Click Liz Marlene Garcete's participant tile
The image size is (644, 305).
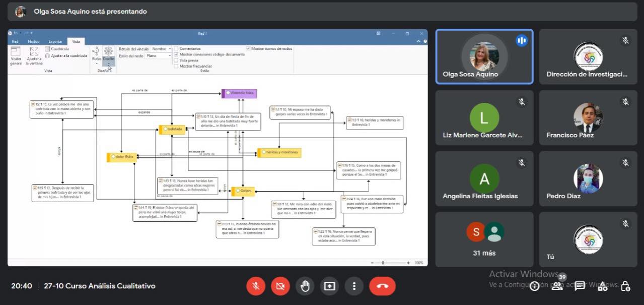point(484,117)
